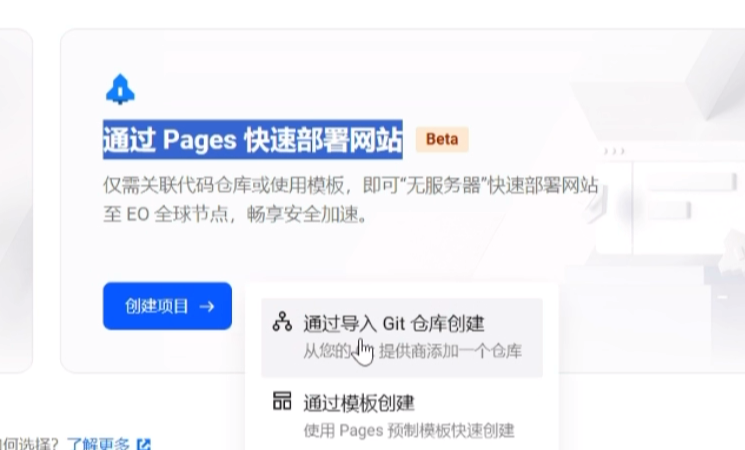Image resolution: width=745 pixels, height=450 pixels.
Task: Open the 了解更多 link
Action: (x=98, y=444)
